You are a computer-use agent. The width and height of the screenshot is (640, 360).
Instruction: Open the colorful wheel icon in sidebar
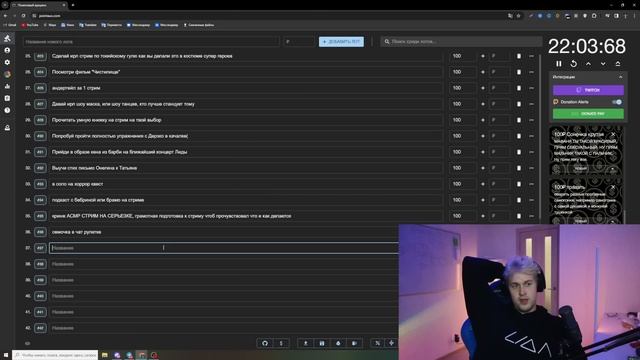(7, 74)
